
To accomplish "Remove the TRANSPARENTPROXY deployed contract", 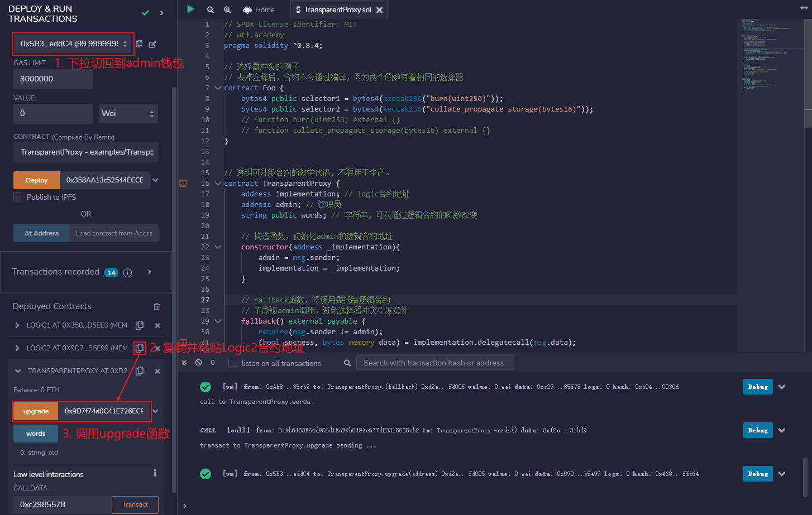I will [157, 371].
